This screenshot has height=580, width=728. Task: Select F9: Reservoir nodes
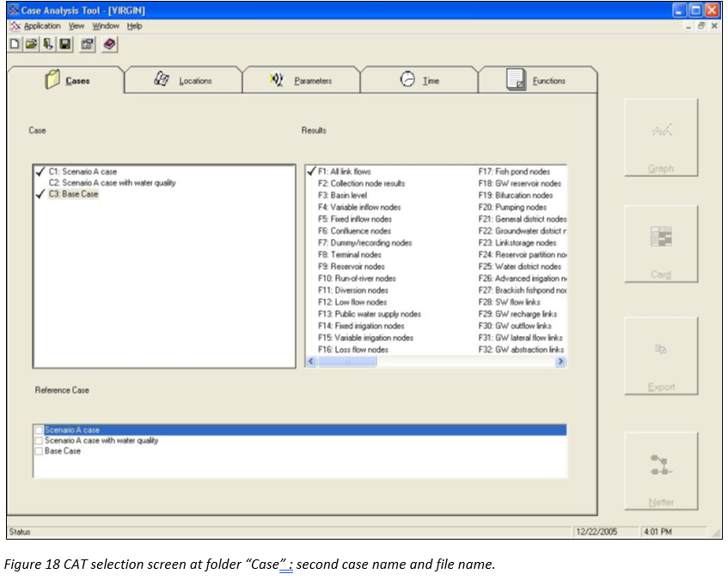click(352, 266)
